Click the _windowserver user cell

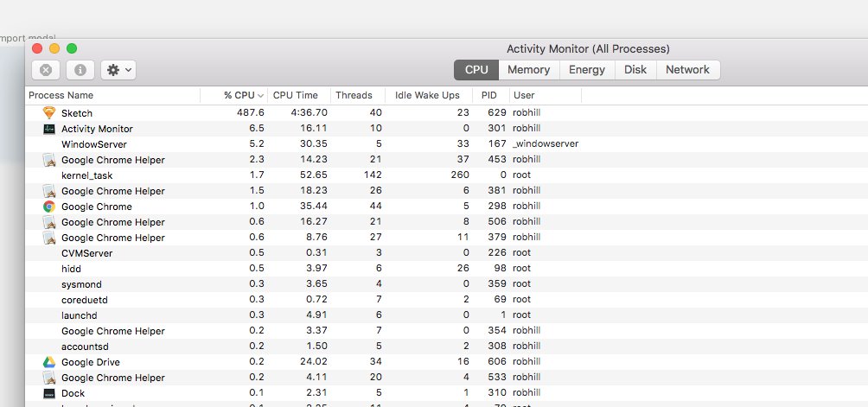[x=546, y=143]
